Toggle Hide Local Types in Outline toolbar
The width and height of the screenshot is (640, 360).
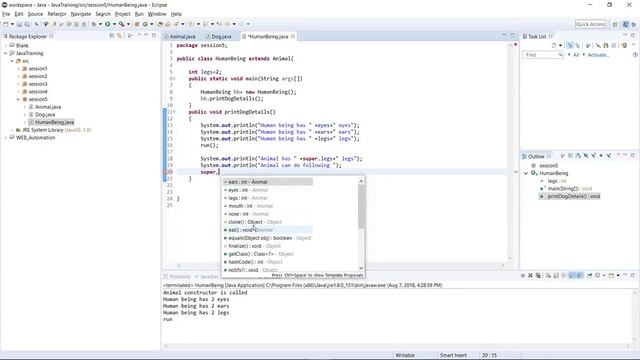(x=609, y=156)
